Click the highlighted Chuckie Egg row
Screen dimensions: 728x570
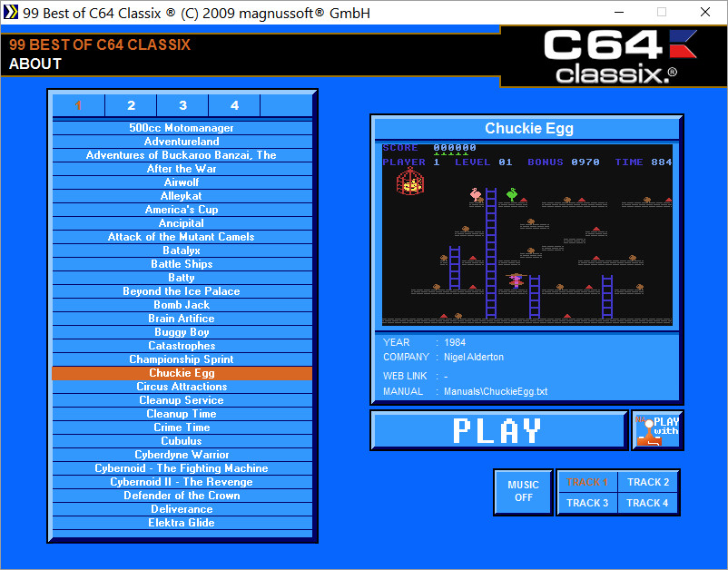pyautogui.click(x=182, y=373)
